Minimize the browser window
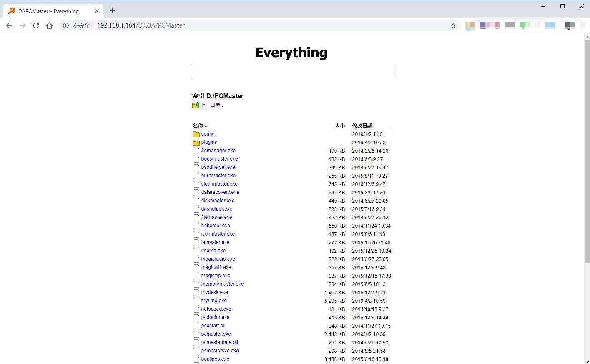 (543, 6)
